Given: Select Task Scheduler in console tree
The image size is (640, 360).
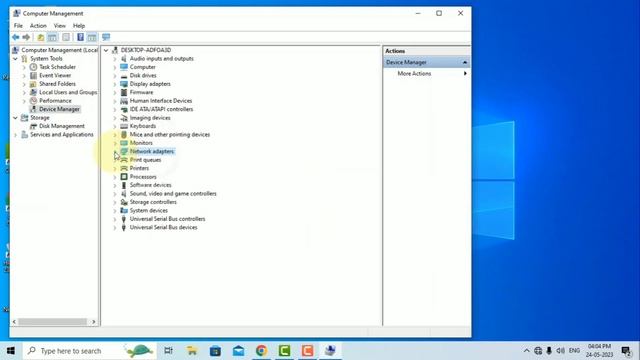Looking at the screenshot, I should 57,67.
